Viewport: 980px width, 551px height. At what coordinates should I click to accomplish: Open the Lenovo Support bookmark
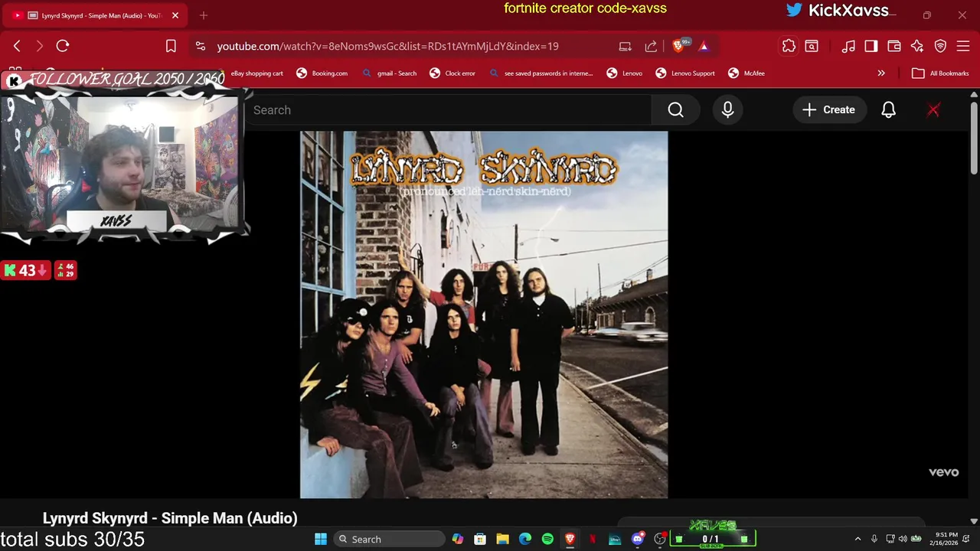pyautogui.click(x=685, y=73)
